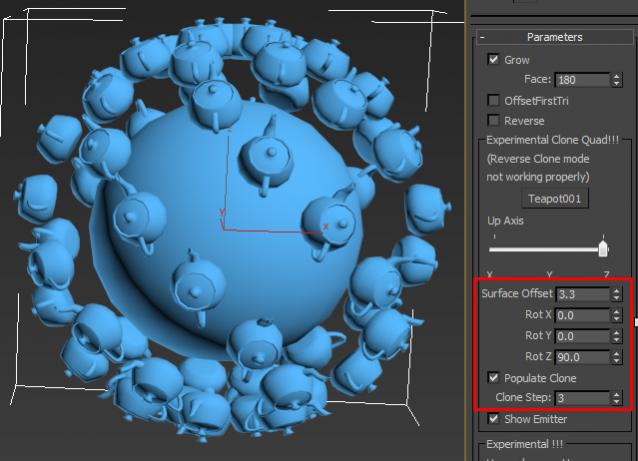Decrease Surface Offset with spinner down arrow

point(616,297)
